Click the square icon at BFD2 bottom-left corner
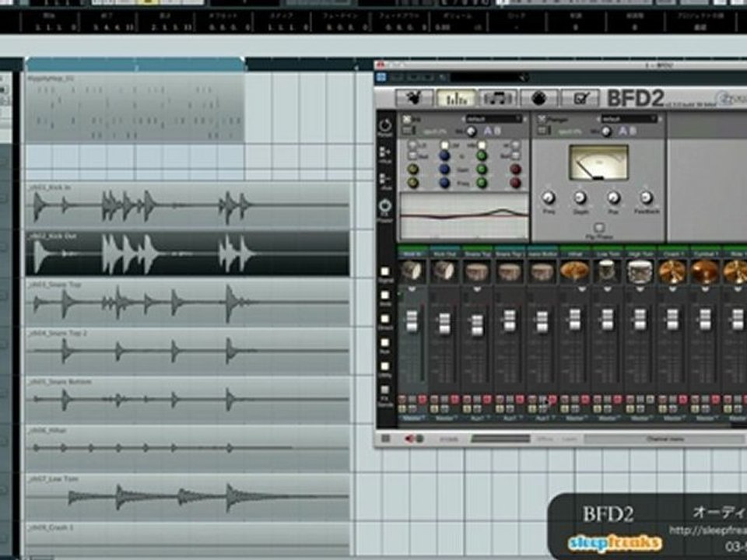747x560 pixels. (x=386, y=439)
